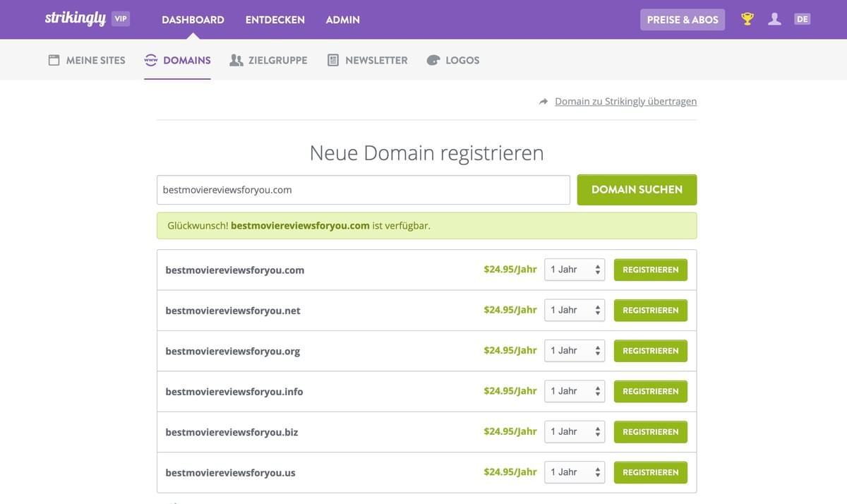Expand the 1 Jahr selector for the .us domain
The image size is (847, 504).
coord(574,472)
